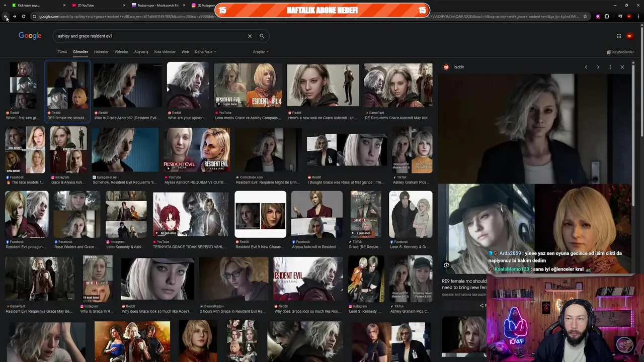Open 'The face models f...' Facebook thumbnail
Screen dimensions: 644x362
tap(25, 156)
